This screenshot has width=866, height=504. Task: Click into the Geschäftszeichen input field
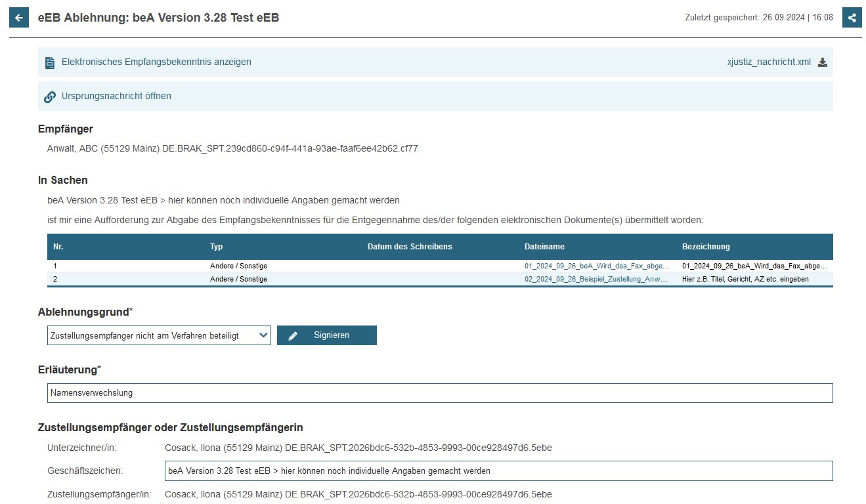coord(498,471)
